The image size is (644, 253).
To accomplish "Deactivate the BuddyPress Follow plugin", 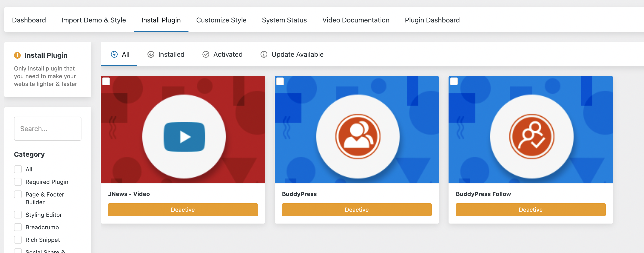I will (x=530, y=210).
